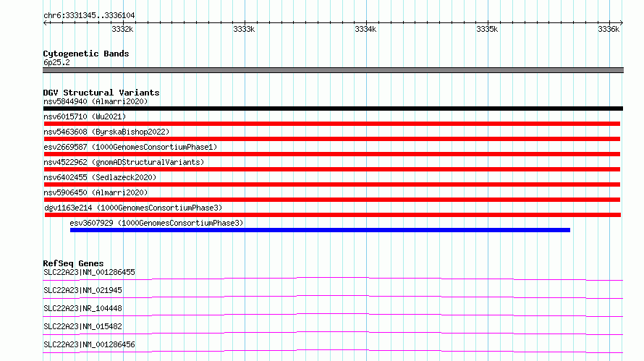Viewport: 644px width, 361px height.
Task: Click the left arrow end of the ruler
Action: tap(45, 22)
